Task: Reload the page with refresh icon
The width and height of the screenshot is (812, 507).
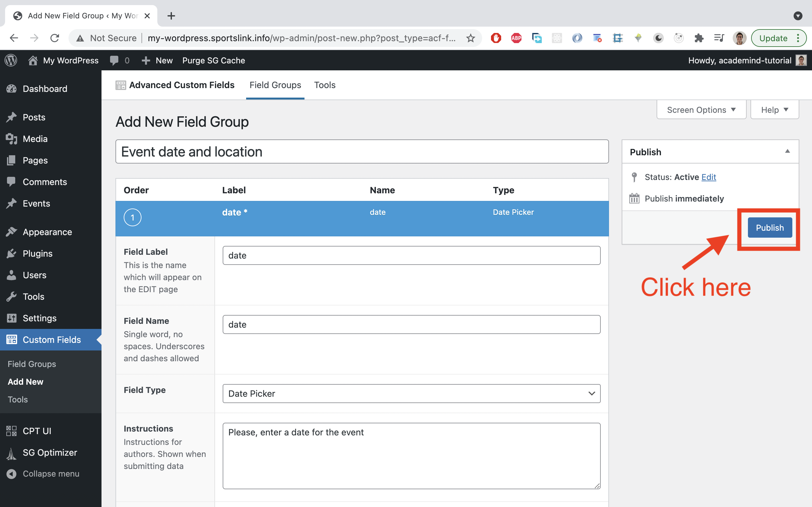Action: pos(55,38)
